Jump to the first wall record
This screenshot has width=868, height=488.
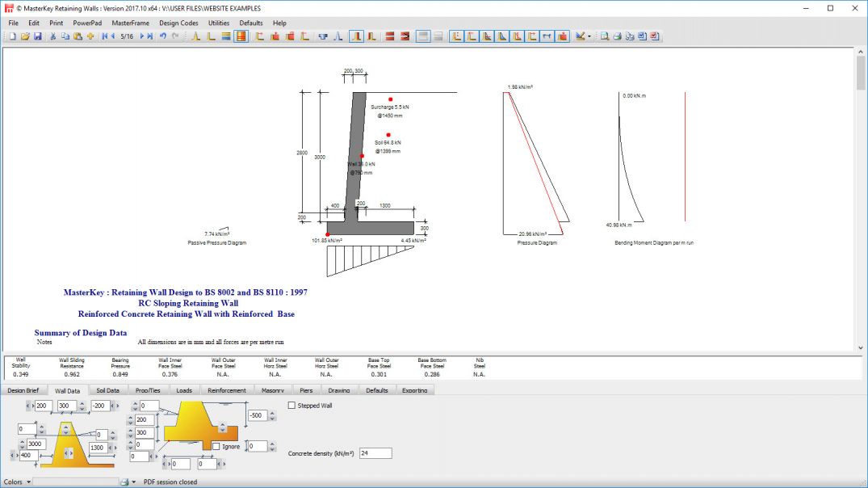coord(105,36)
